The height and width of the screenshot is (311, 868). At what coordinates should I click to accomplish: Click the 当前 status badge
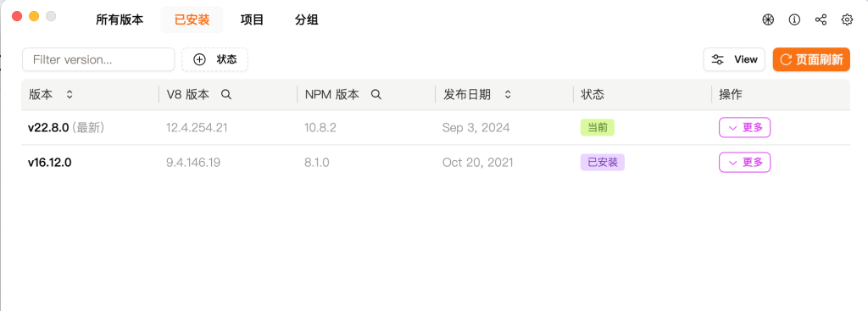[598, 127]
